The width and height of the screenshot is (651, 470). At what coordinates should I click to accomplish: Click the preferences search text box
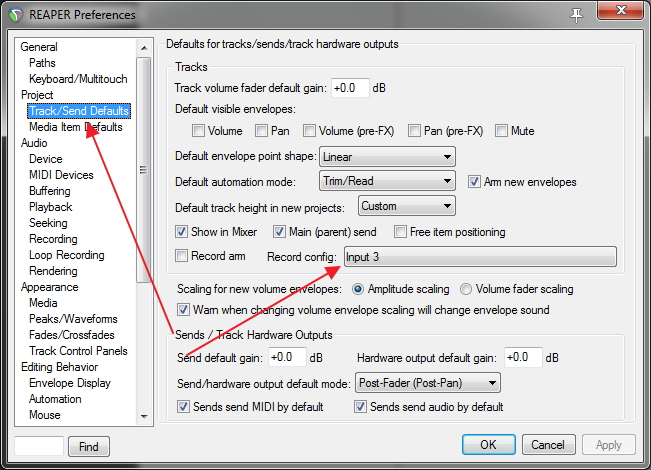[x=39, y=446]
